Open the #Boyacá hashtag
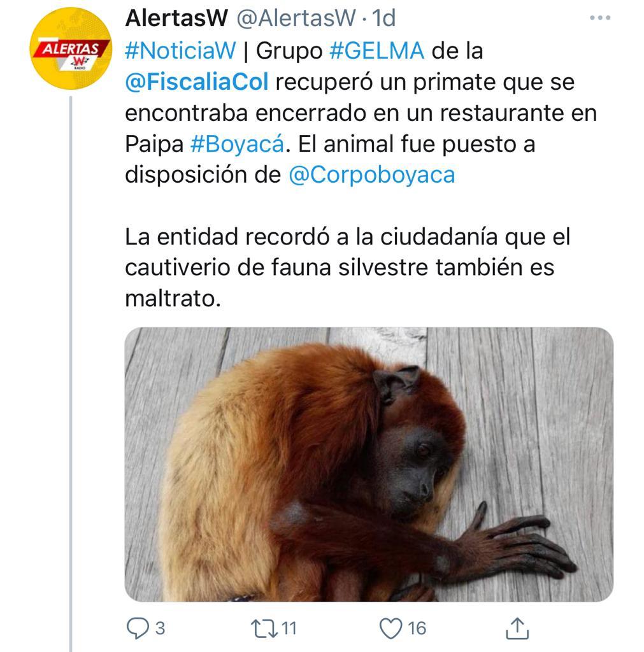Screen dimensions: 644x652 [x=238, y=145]
